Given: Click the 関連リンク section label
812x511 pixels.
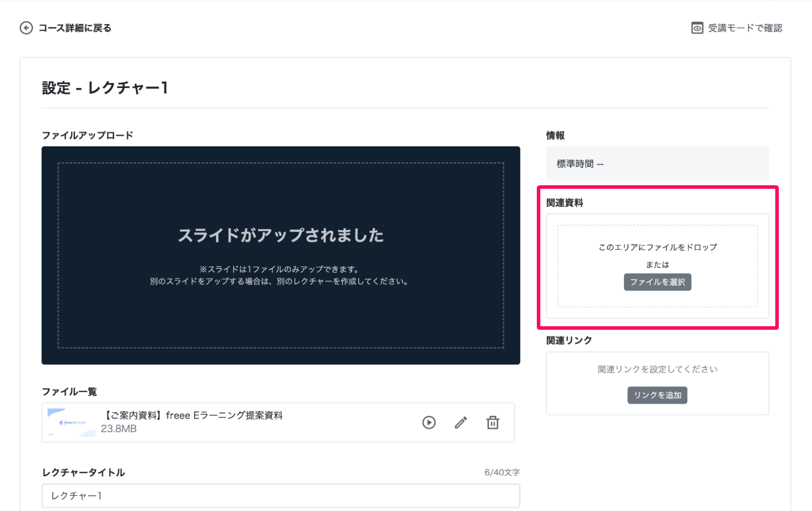Looking at the screenshot, I should pyautogui.click(x=569, y=340).
